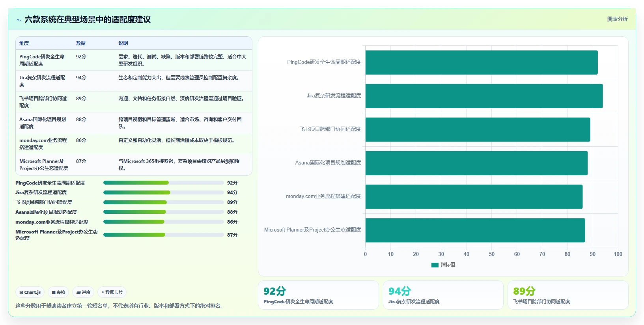The image size is (644, 325).
Task: Click the Jira y-axis label in chart
Action: coord(334,96)
